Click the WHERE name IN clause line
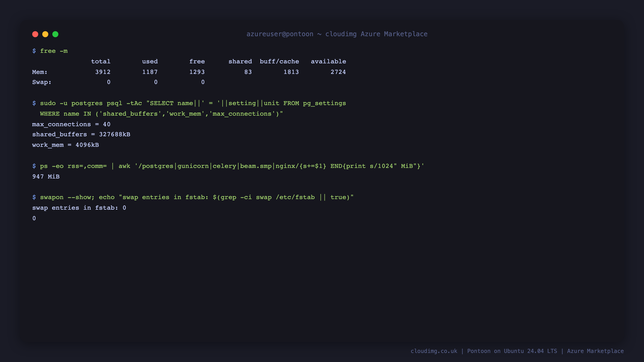The image size is (644, 362). 161,114
